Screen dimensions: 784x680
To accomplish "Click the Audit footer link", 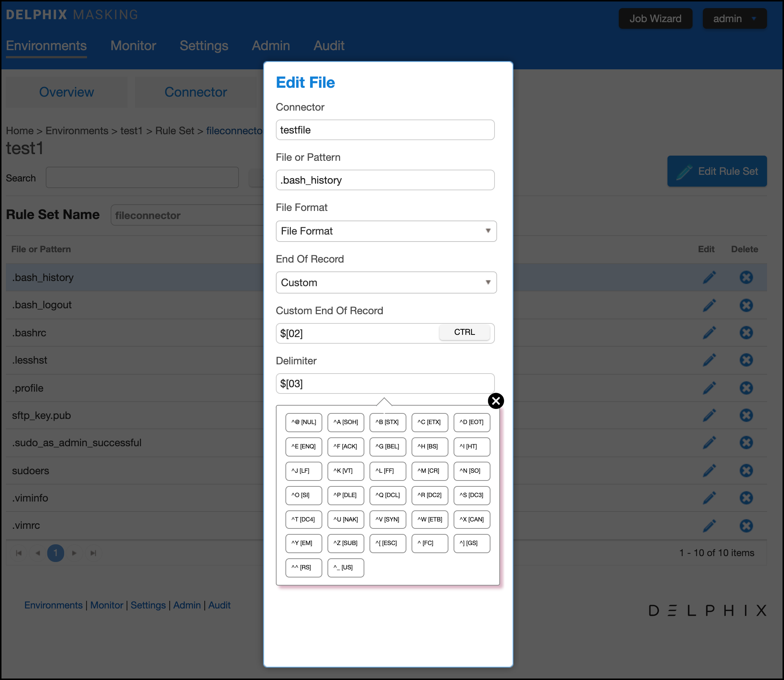I will (219, 605).
